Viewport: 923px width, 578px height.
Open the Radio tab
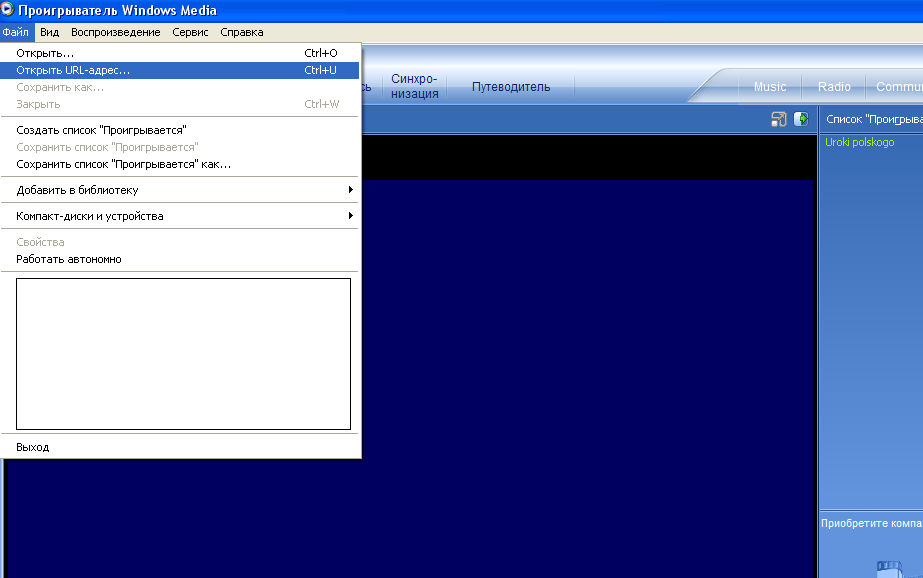(834, 87)
